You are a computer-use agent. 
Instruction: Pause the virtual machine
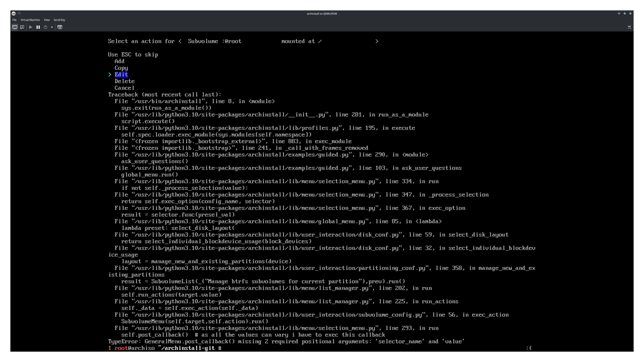pyautogui.click(x=38, y=27)
